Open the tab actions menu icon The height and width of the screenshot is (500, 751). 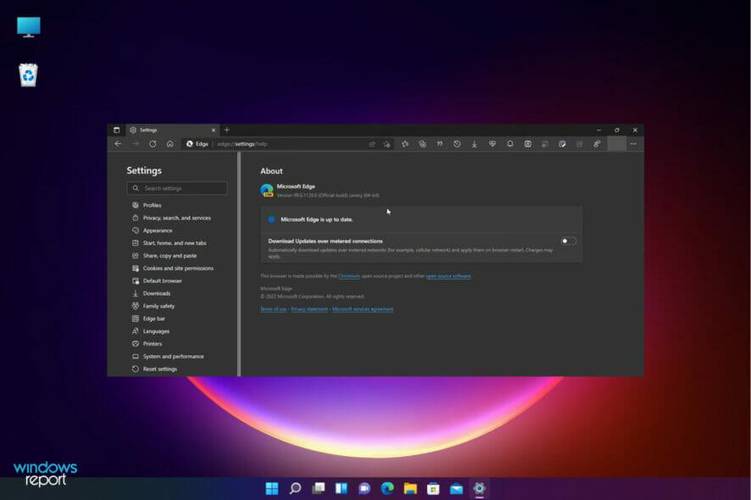[116, 130]
